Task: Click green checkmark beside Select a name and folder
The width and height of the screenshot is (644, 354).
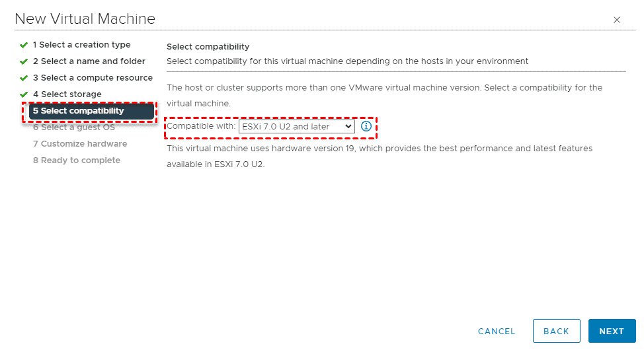Action: point(24,61)
